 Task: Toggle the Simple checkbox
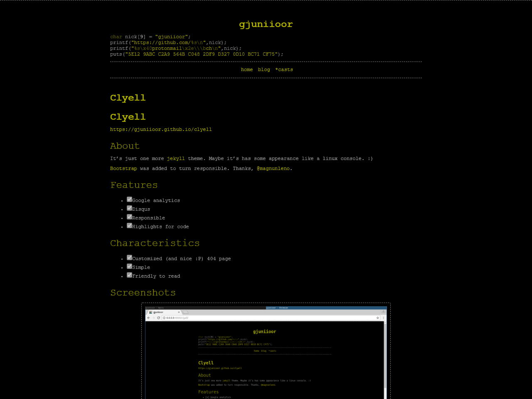pos(129,266)
